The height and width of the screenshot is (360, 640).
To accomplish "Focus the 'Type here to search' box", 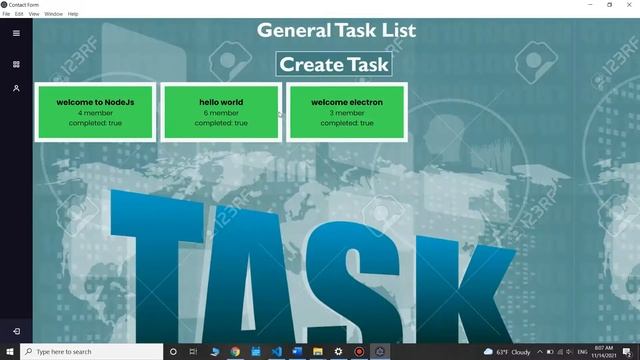I will click(x=91, y=352).
